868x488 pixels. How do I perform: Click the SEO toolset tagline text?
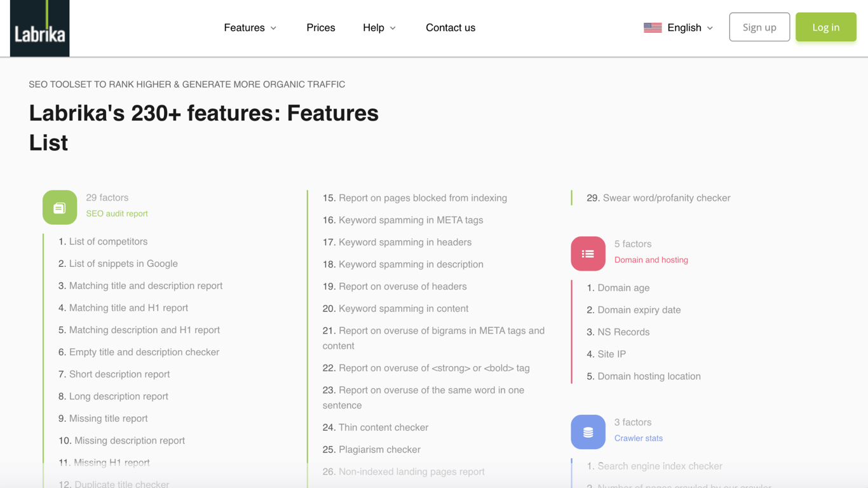(x=187, y=85)
